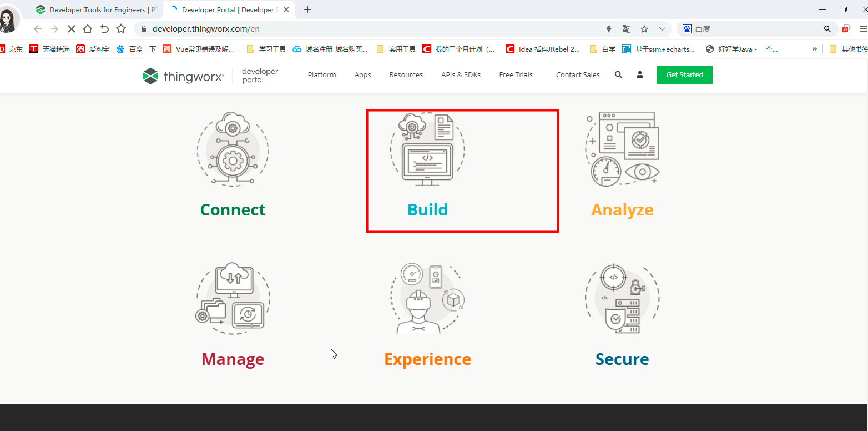Viewport: 868px width, 431px height.
Task: Click the account person icon in navbar
Action: pyautogui.click(x=639, y=74)
